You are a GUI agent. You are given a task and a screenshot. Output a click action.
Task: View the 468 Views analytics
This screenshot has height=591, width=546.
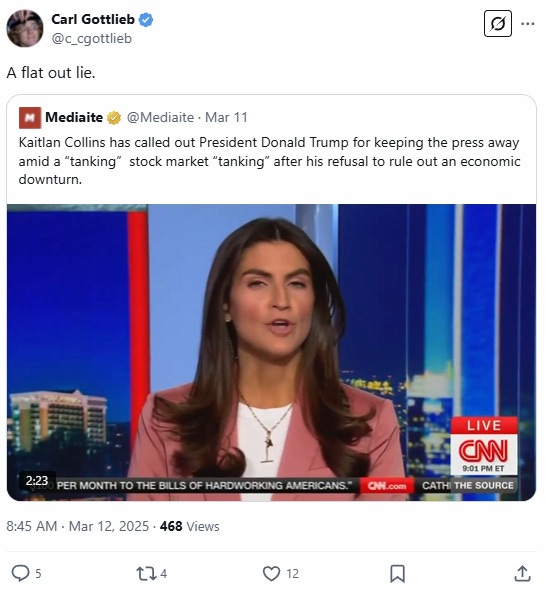190,526
